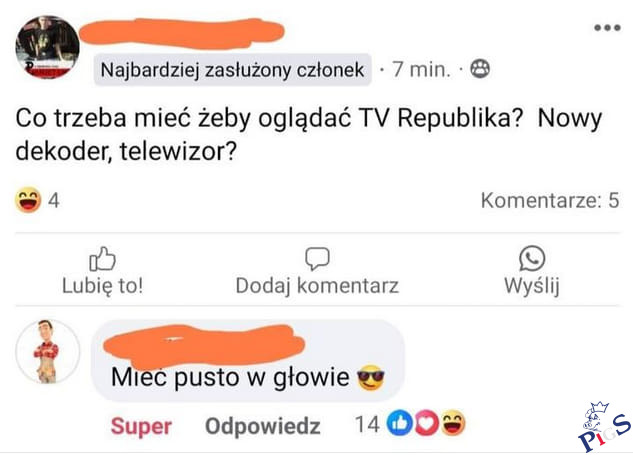Click the reaction count 4 on the post
Image resolution: width=633 pixels, height=455 pixels.
pos(54,201)
